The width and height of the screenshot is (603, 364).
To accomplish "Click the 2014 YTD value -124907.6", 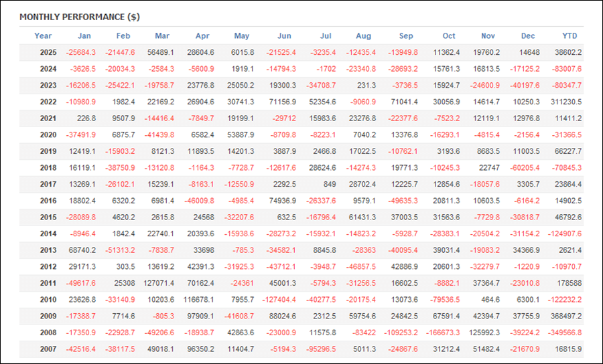I will pos(564,234).
